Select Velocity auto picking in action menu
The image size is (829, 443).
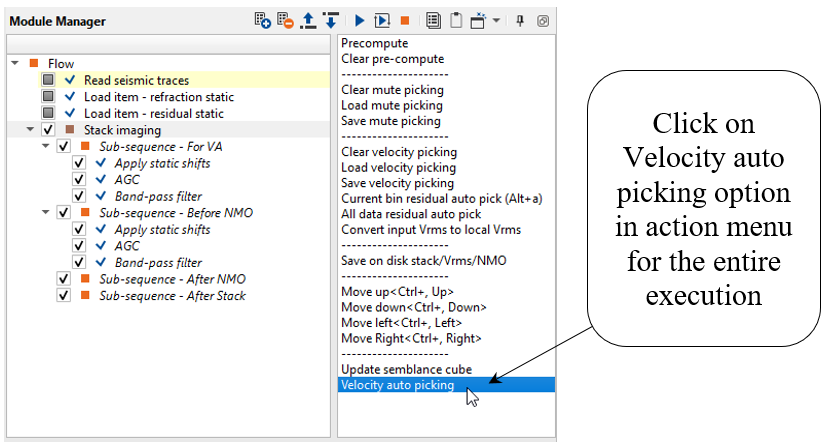(398, 385)
